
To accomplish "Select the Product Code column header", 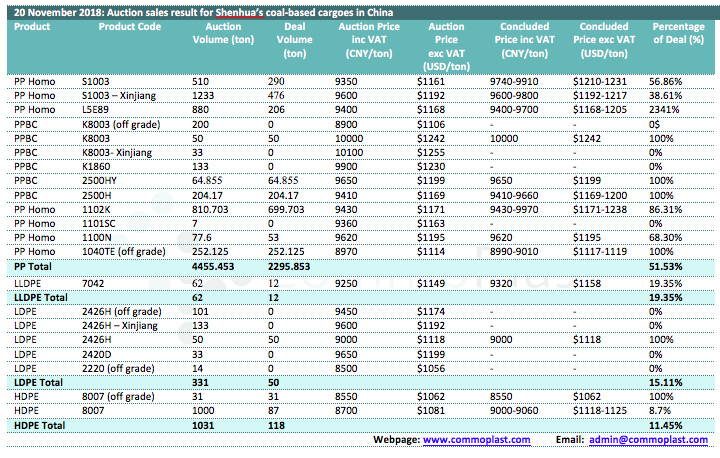I will click(x=130, y=26).
